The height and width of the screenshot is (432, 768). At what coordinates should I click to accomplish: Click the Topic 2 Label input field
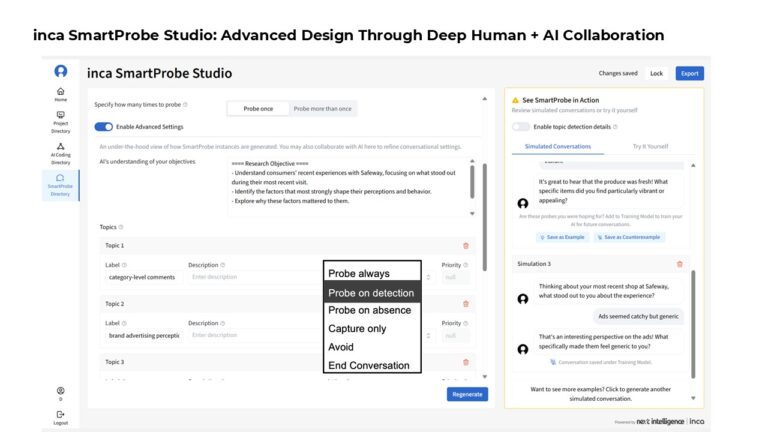pyautogui.click(x=142, y=336)
